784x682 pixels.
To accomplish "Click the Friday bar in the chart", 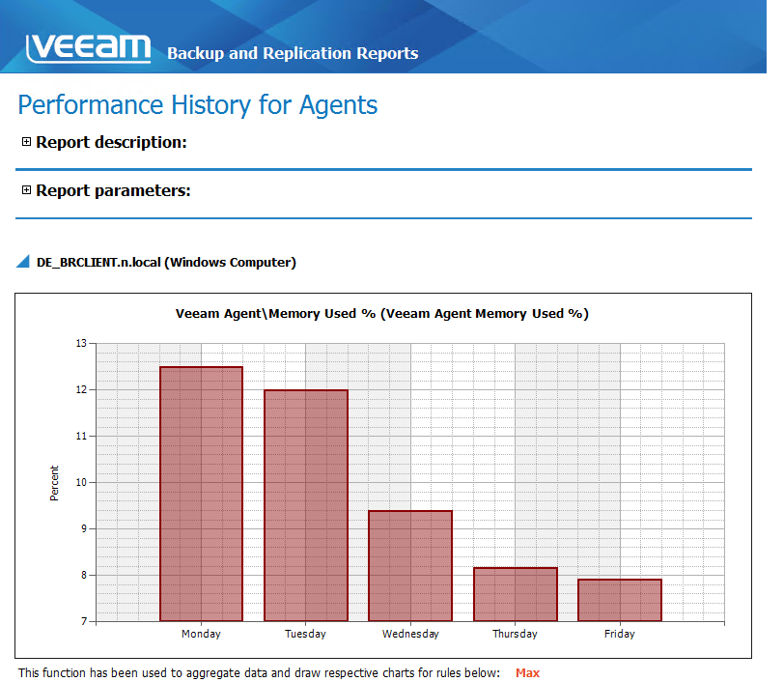I will click(x=620, y=600).
